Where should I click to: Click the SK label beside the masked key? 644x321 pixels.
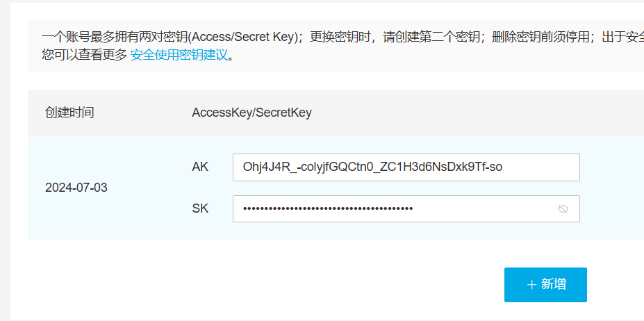[200, 208]
